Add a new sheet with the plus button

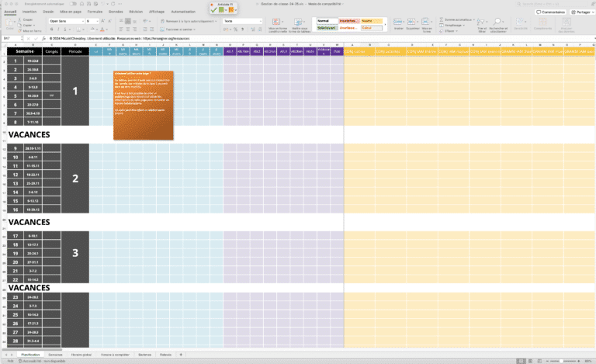pyautogui.click(x=181, y=355)
